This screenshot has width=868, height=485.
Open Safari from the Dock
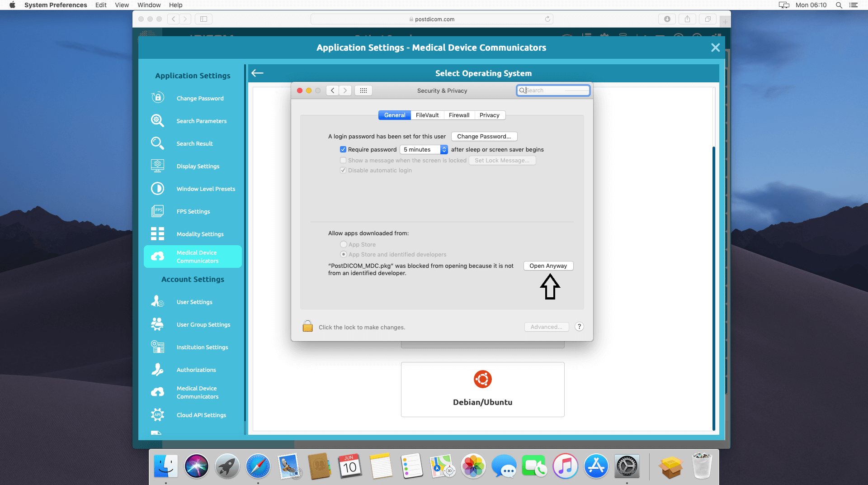(258, 466)
